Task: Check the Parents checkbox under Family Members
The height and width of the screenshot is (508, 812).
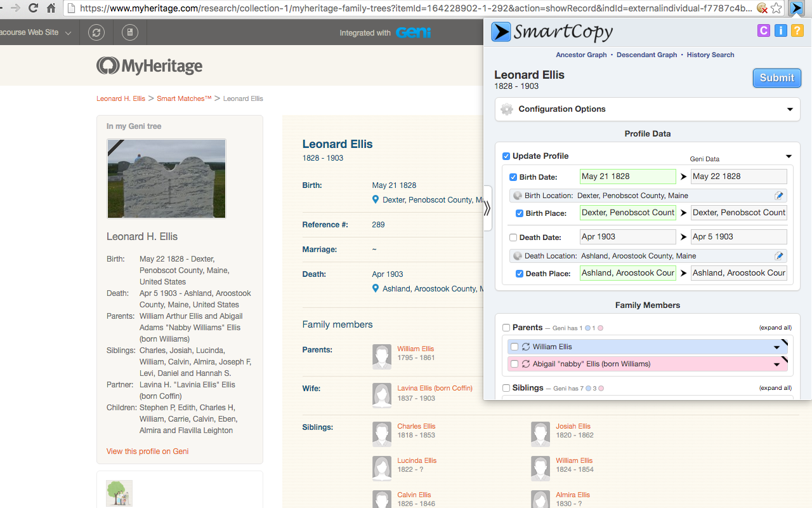Action: click(506, 327)
